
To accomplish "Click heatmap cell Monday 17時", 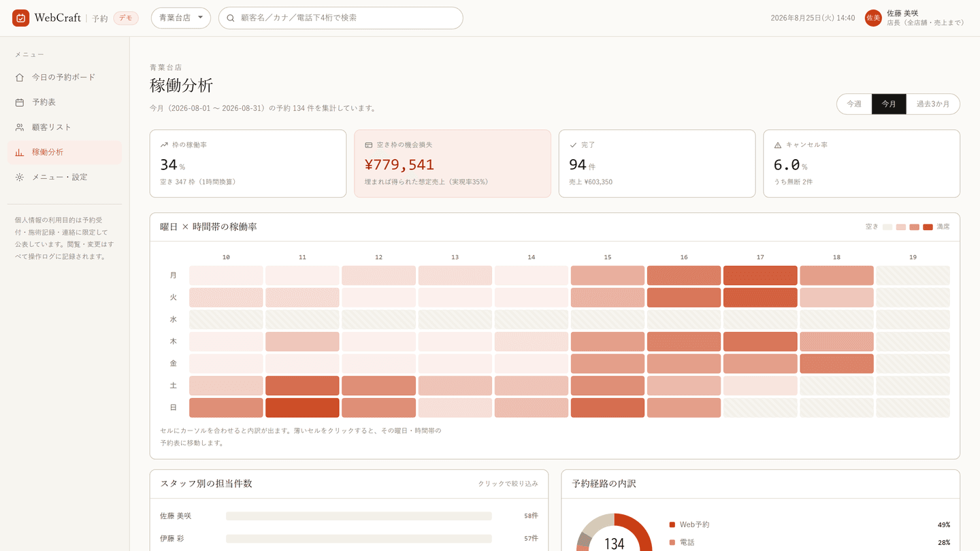I will coord(760,275).
